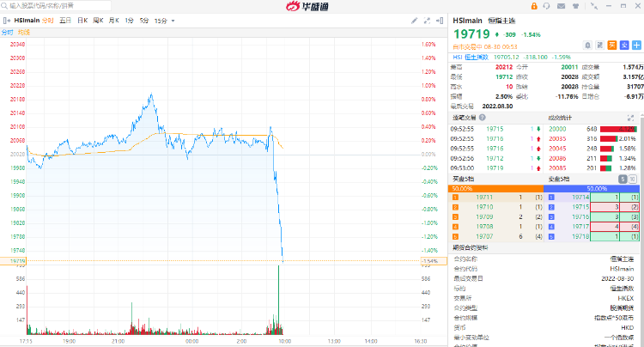
Task: Switch chart to 五日 tab
Action: 65,20
